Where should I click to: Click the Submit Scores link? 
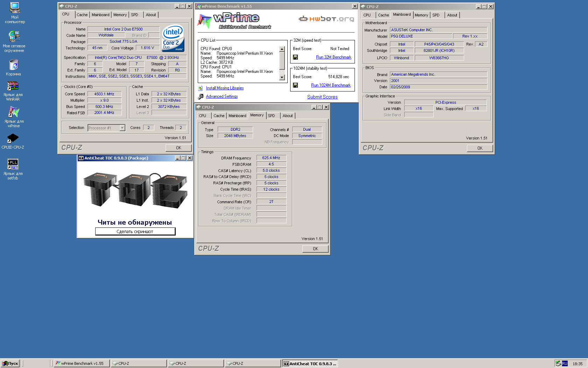(x=322, y=97)
